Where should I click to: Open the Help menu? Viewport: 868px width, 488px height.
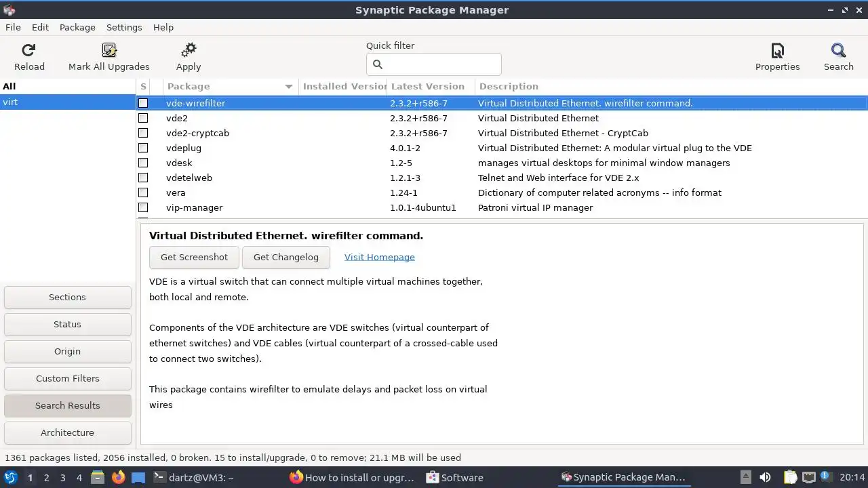coord(163,27)
